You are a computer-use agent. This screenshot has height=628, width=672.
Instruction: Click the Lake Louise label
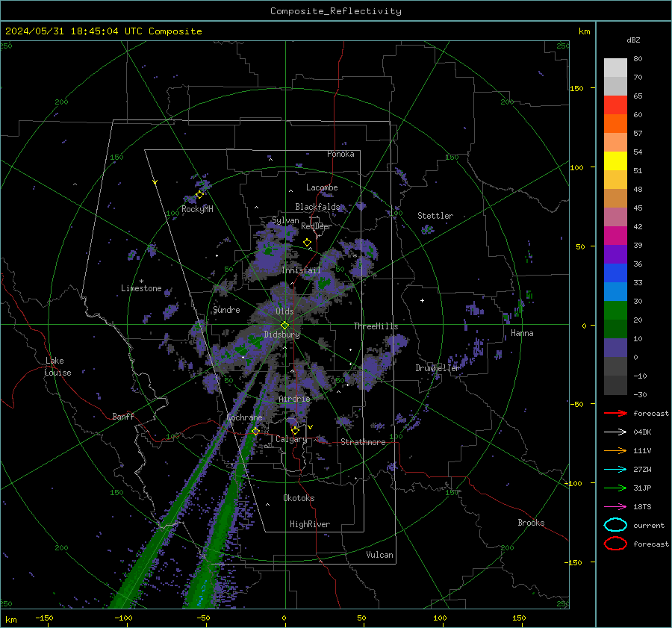coord(57,367)
